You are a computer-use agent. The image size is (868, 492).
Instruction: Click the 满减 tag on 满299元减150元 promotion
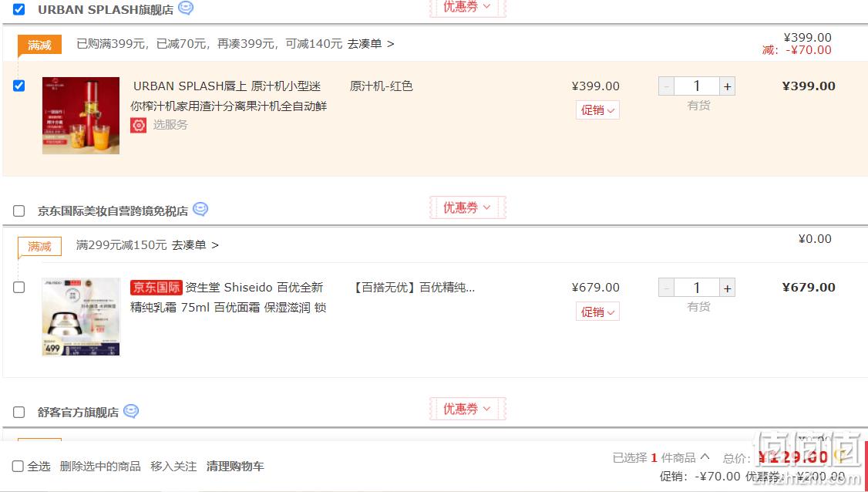click(x=39, y=247)
